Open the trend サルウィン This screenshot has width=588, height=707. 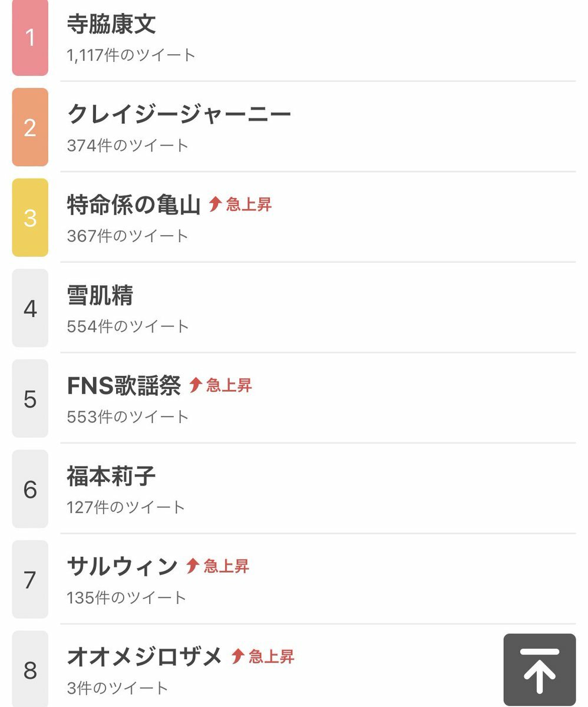click(122, 566)
